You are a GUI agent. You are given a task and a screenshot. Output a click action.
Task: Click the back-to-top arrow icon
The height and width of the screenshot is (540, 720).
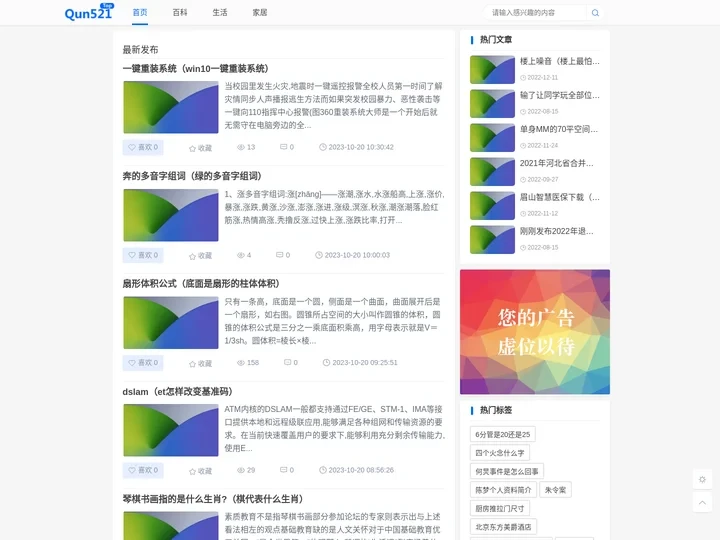pyautogui.click(x=702, y=502)
